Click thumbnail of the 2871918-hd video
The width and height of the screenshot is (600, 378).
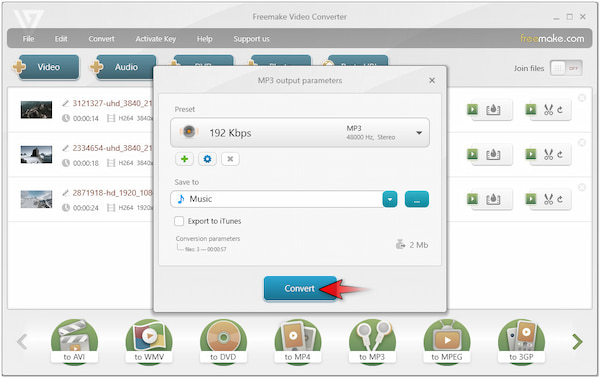tap(36, 199)
